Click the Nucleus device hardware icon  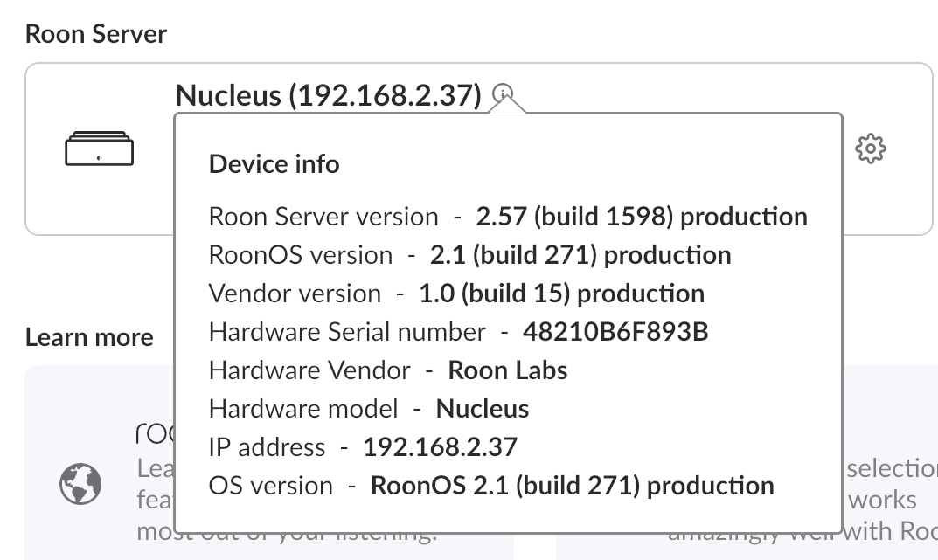coord(100,149)
